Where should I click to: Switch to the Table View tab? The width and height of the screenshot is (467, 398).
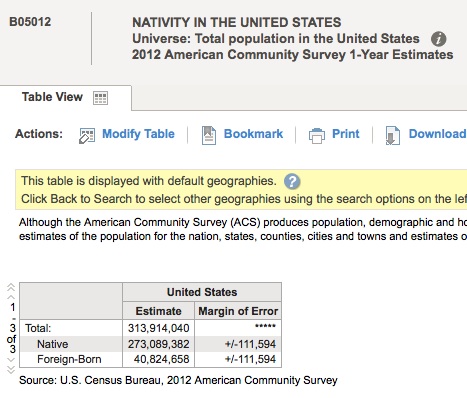(65, 97)
